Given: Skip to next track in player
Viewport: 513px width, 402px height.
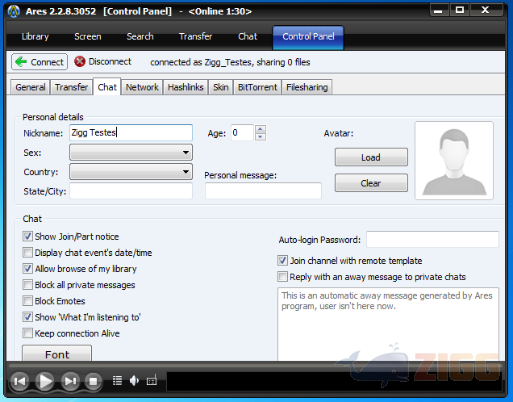Looking at the screenshot, I should [x=70, y=381].
